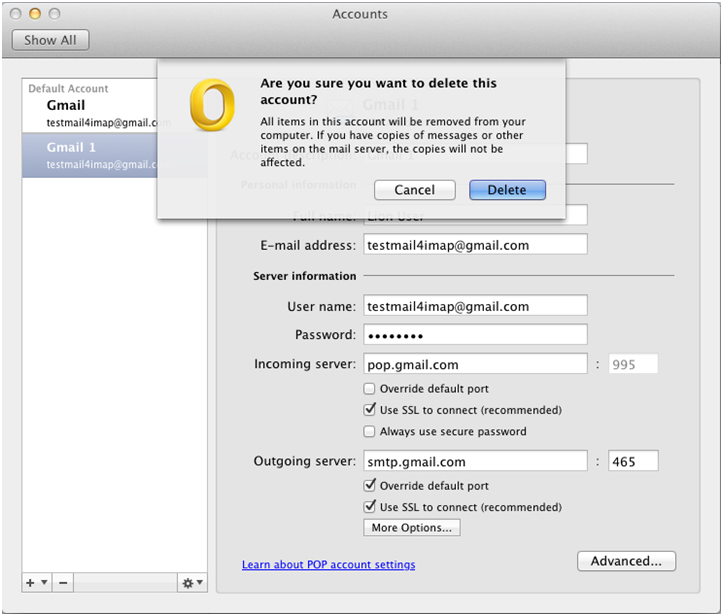Image resolution: width=723 pixels, height=616 pixels.
Task: Cancel the delete account dialog
Action: (x=415, y=190)
